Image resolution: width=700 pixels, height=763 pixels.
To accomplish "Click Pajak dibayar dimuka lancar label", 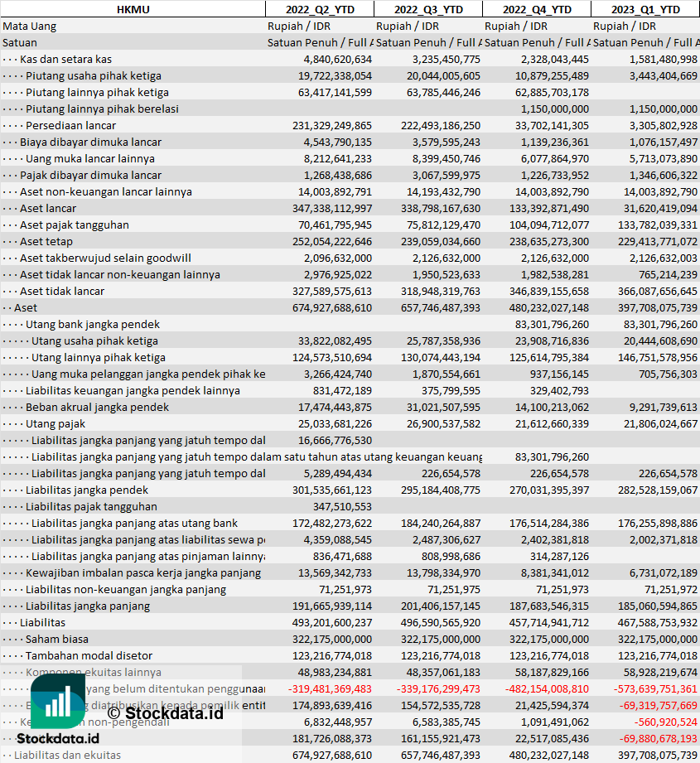I will coord(90,175).
